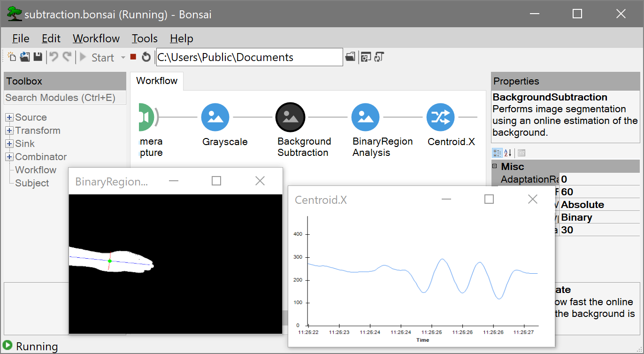Select the Subject item in toolbox tree

click(32, 183)
